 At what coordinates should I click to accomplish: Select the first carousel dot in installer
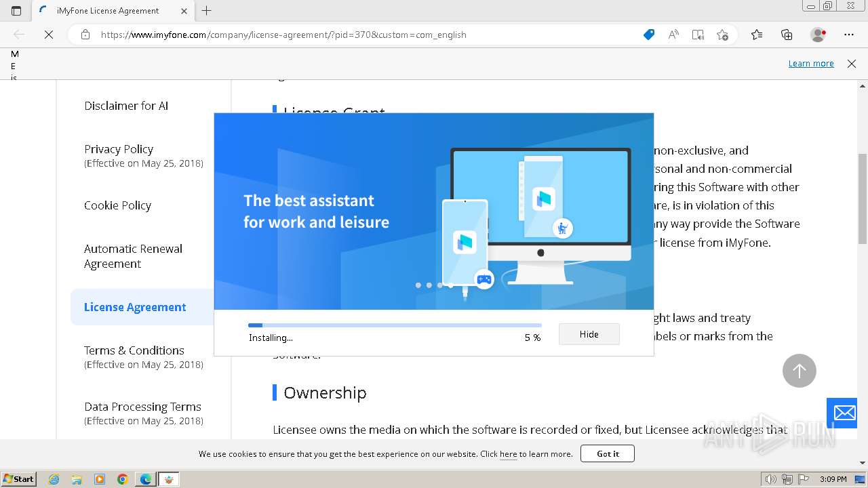pyautogui.click(x=418, y=285)
